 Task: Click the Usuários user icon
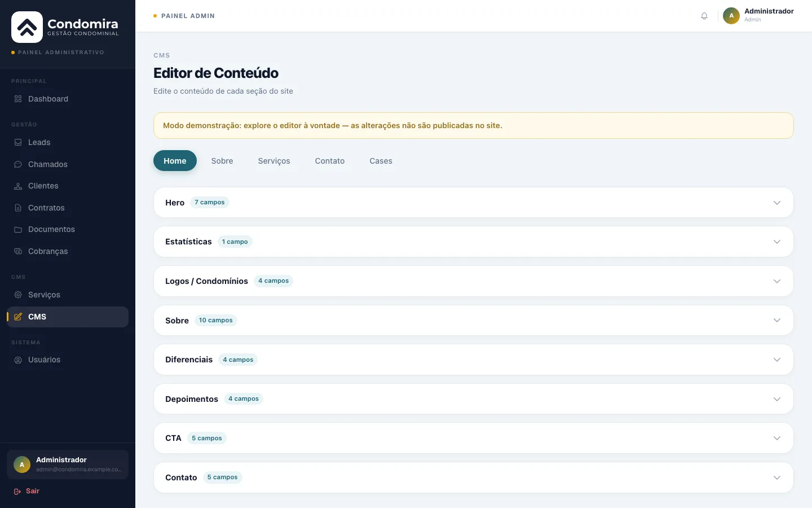(x=18, y=360)
